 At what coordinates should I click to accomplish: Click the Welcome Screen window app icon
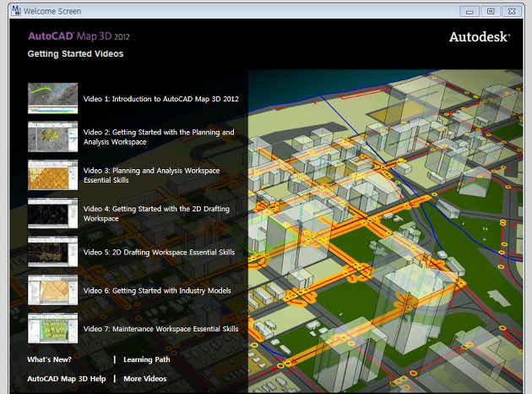[x=16, y=11]
